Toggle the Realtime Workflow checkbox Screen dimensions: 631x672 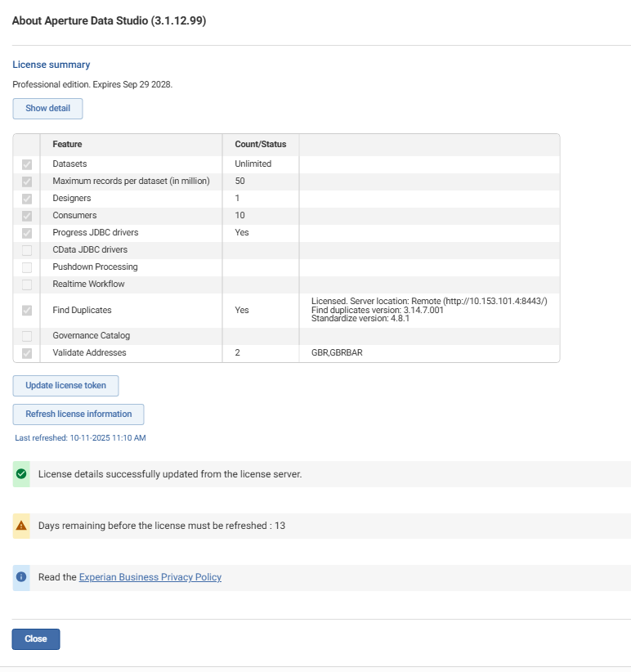point(26,284)
